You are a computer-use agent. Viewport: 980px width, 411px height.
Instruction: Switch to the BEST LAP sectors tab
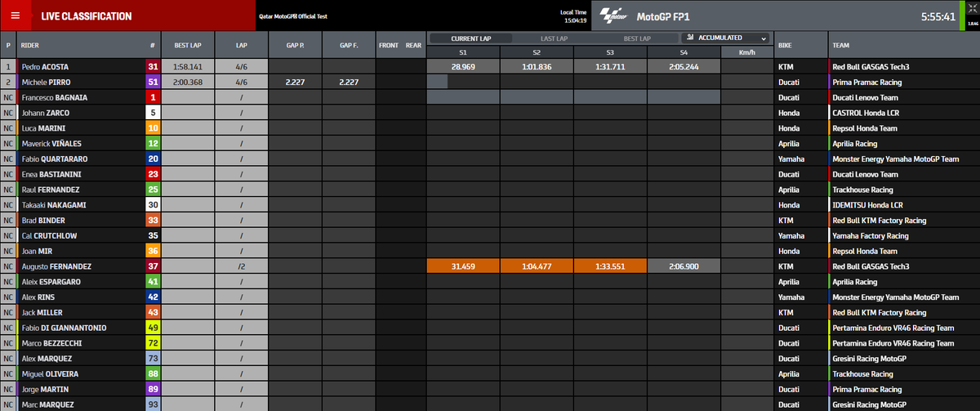637,38
